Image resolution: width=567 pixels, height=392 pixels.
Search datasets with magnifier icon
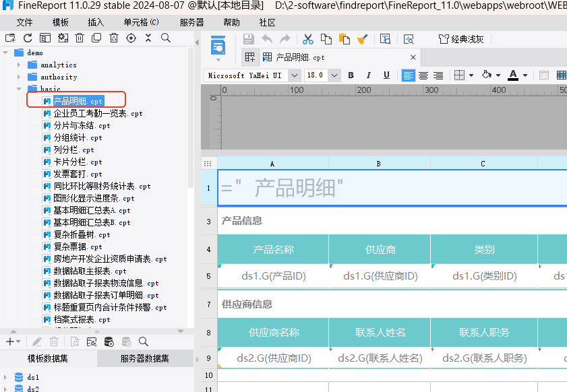click(144, 341)
